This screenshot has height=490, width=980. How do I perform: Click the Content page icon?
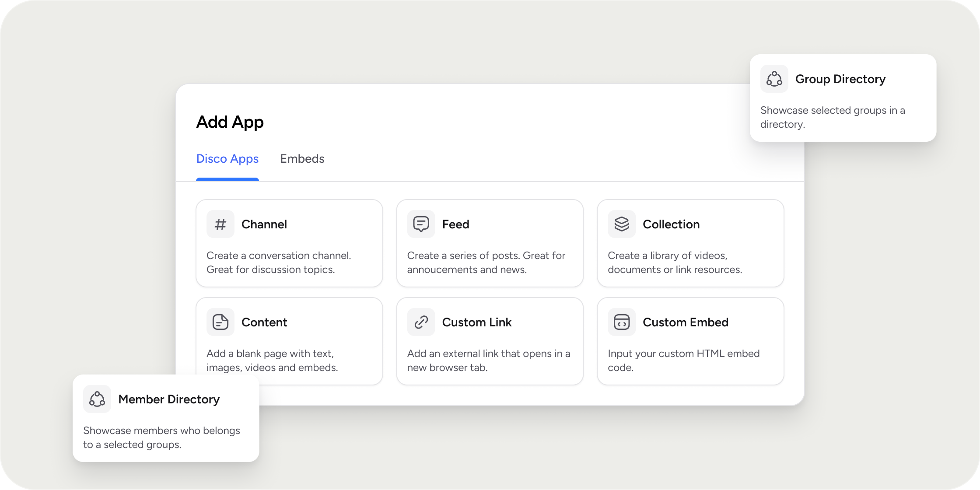[220, 322]
